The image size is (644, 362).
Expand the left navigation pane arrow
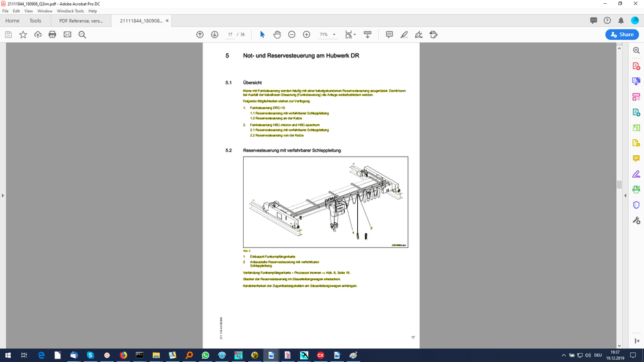coord(3,195)
